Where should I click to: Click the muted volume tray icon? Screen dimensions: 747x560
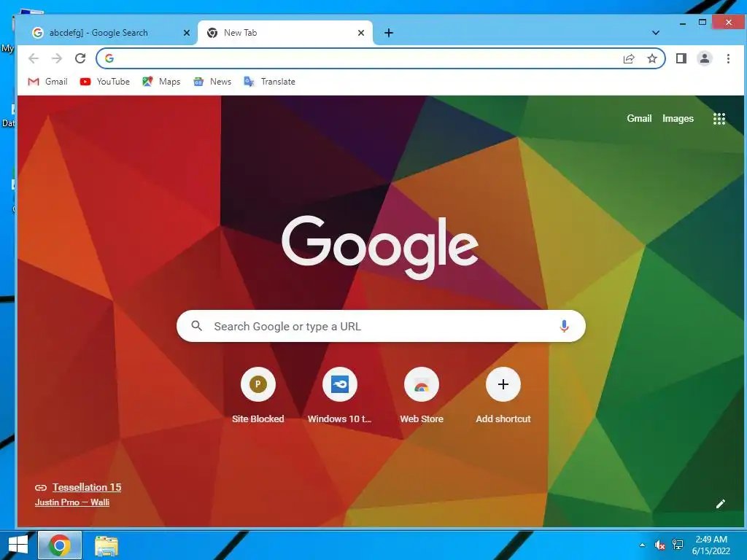pos(659,545)
